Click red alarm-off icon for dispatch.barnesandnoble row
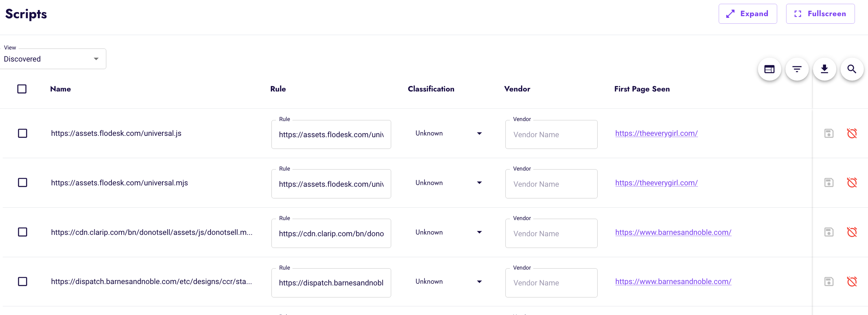Screen dimensions: 868x315 (x=852, y=282)
